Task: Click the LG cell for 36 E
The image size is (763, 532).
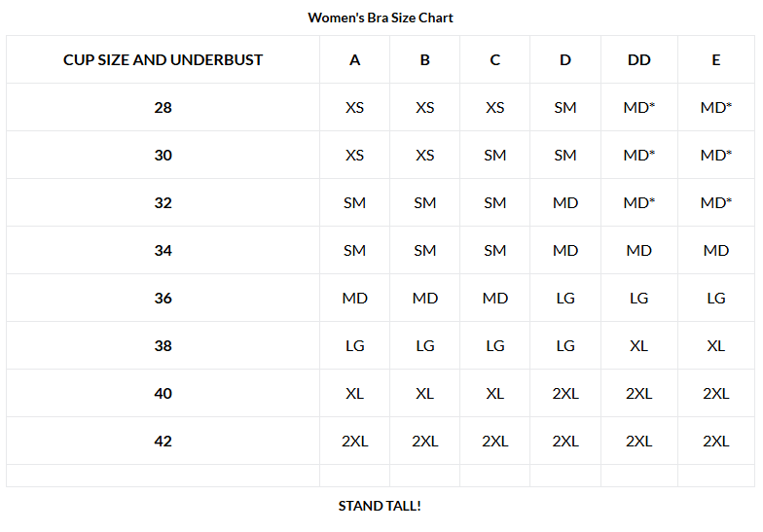Action: pos(716,298)
